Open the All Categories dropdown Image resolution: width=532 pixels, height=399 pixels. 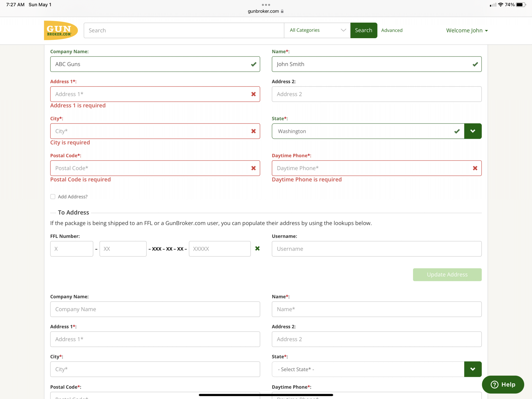click(317, 30)
